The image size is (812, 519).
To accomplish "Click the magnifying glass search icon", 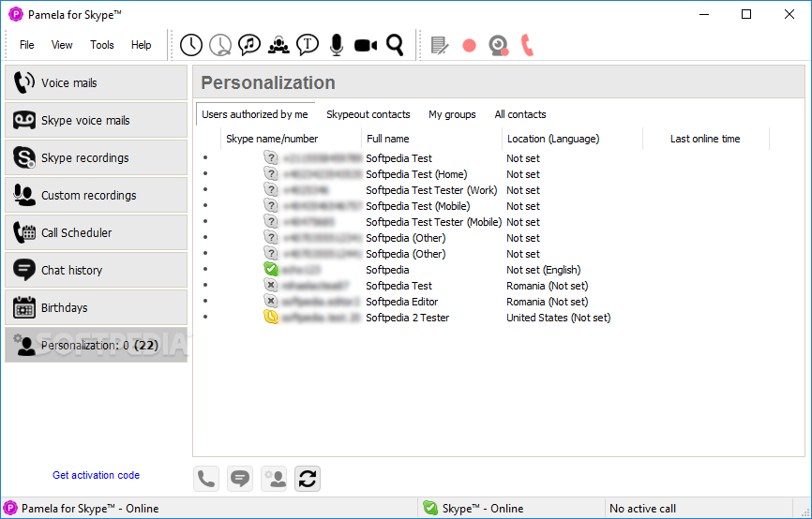I will (x=395, y=45).
